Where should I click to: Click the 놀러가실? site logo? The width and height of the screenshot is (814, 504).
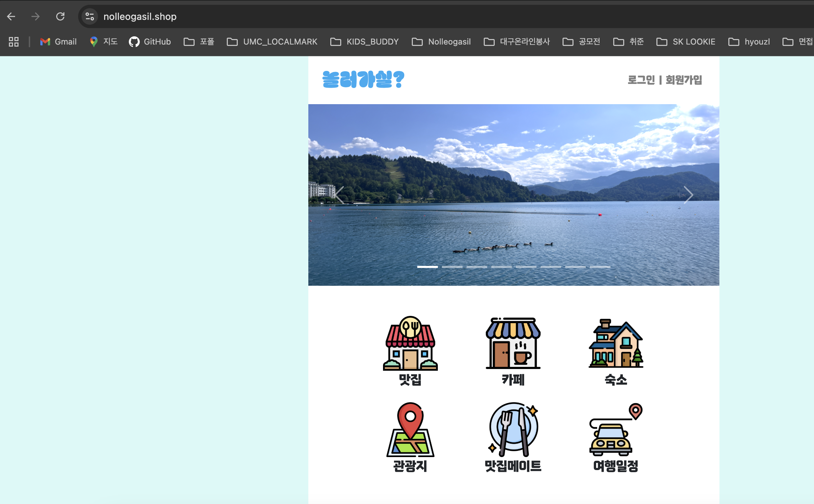pos(363,79)
